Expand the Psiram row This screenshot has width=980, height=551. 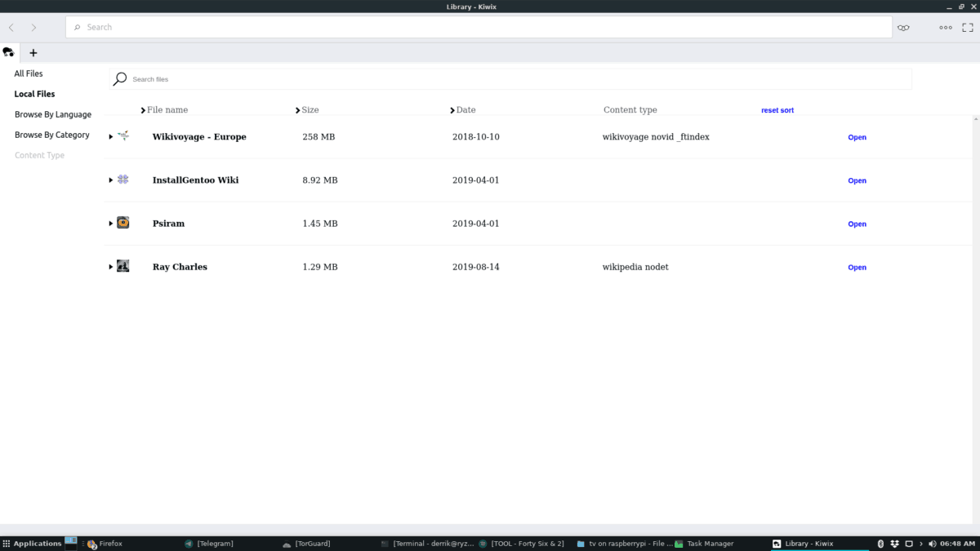point(111,224)
